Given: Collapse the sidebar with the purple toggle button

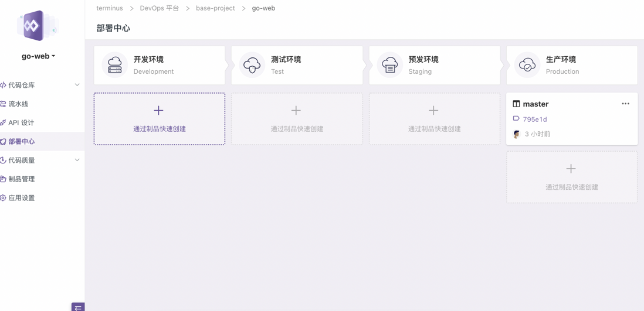Looking at the screenshot, I should click(78, 307).
